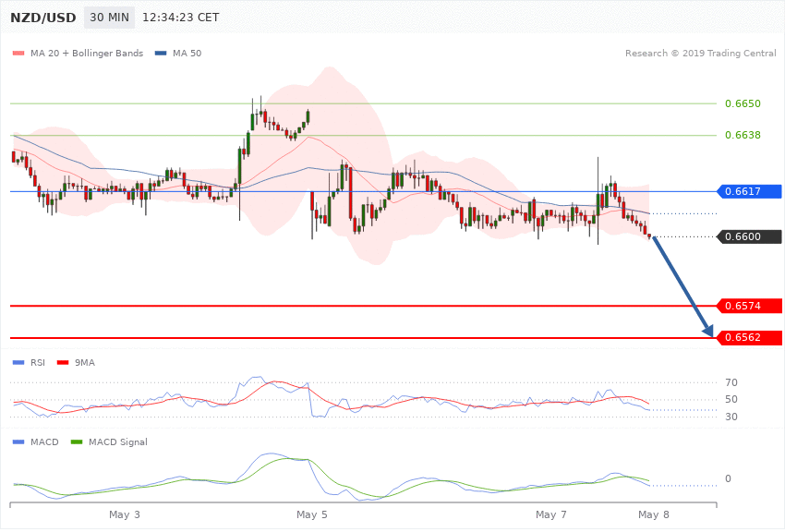Click the MACD Signal legend label
785x532 pixels.
[118, 441]
